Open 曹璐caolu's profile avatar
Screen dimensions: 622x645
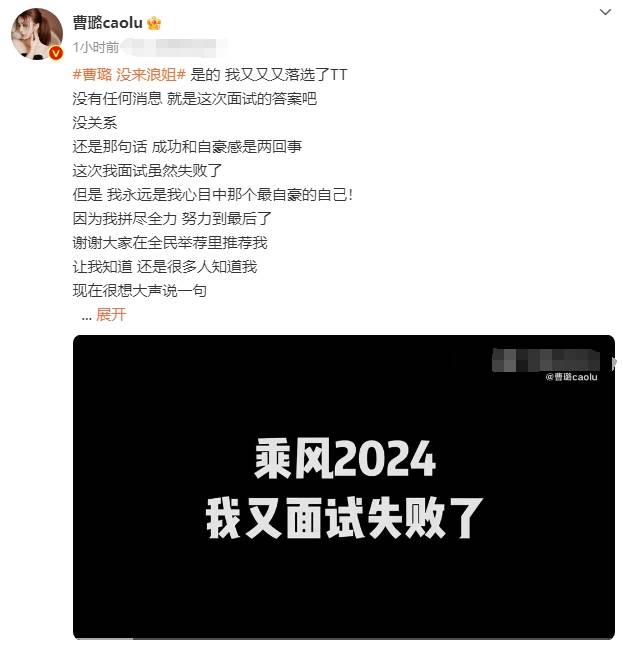click(x=37, y=34)
